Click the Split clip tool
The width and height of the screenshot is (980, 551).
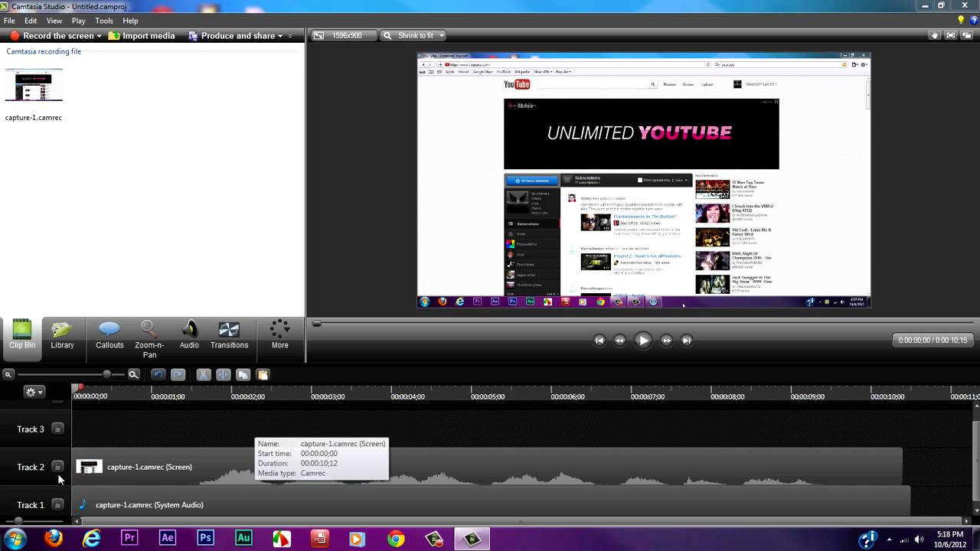coord(224,374)
